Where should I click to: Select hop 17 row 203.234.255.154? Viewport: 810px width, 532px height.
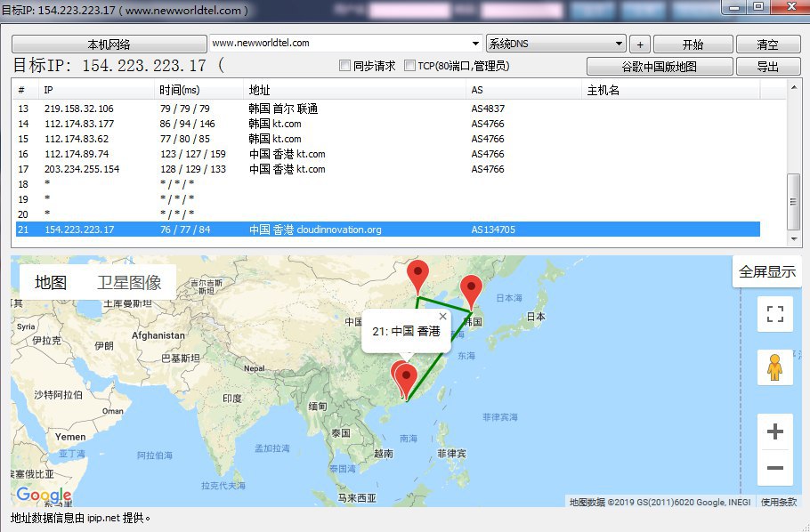[267, 169]
